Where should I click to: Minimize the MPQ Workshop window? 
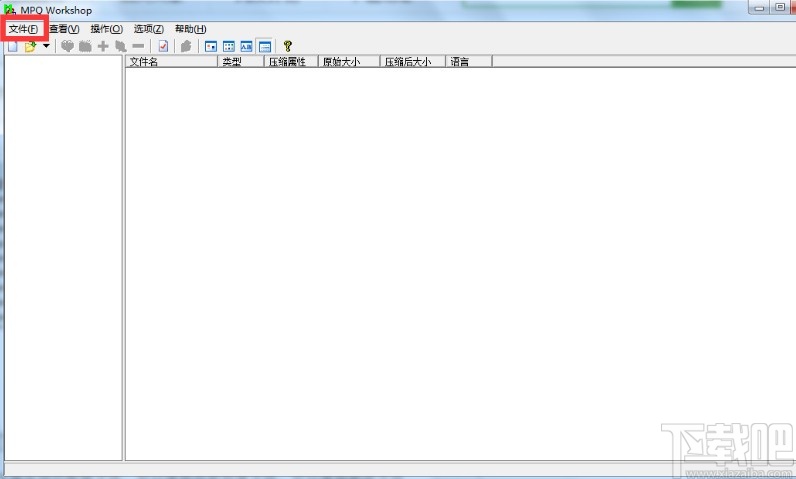[x=759, y=7]
